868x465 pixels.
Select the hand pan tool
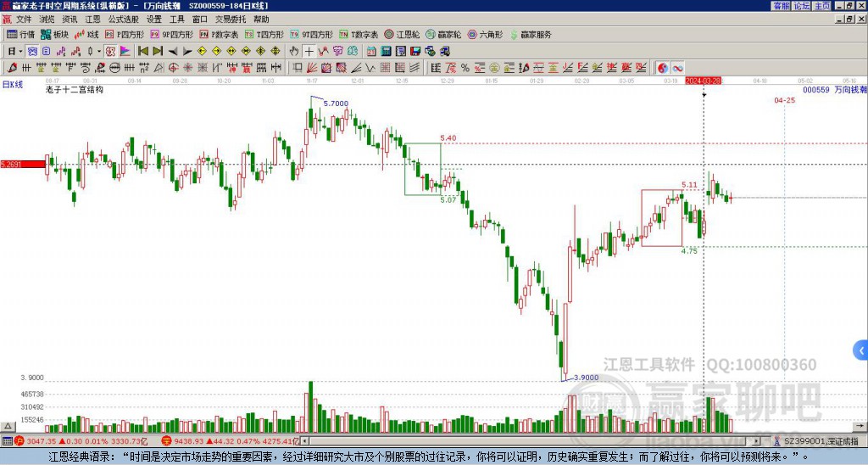click(x=294, y=51)
